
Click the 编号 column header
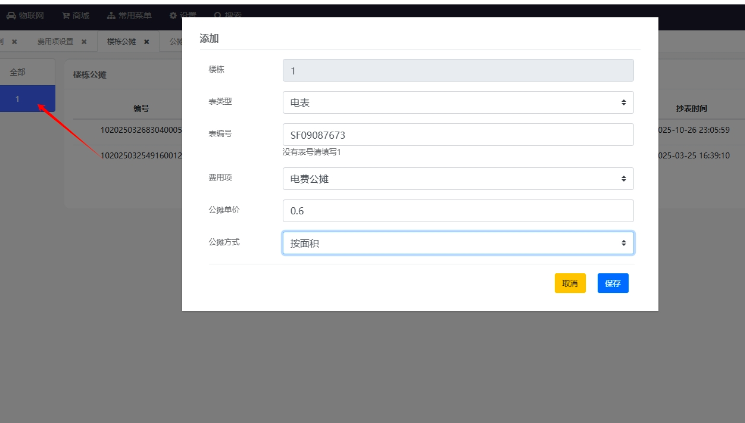click(x=141, y=109)
